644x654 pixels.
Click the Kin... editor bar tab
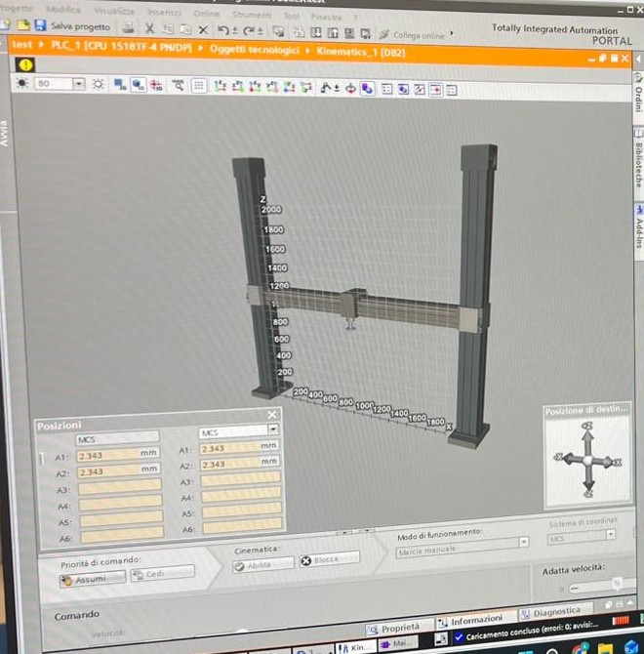(354, 647)
